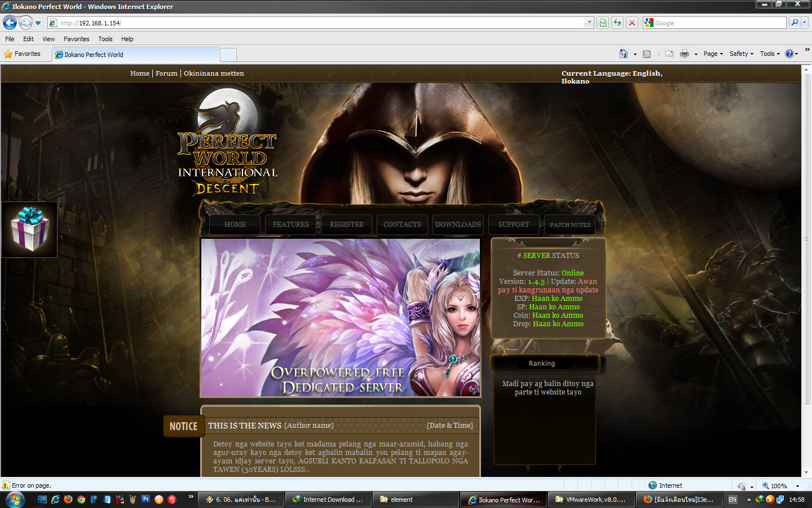Viewport: 812px width, 508px height.
Task: Click the EN language indicator
Action: 732,500
